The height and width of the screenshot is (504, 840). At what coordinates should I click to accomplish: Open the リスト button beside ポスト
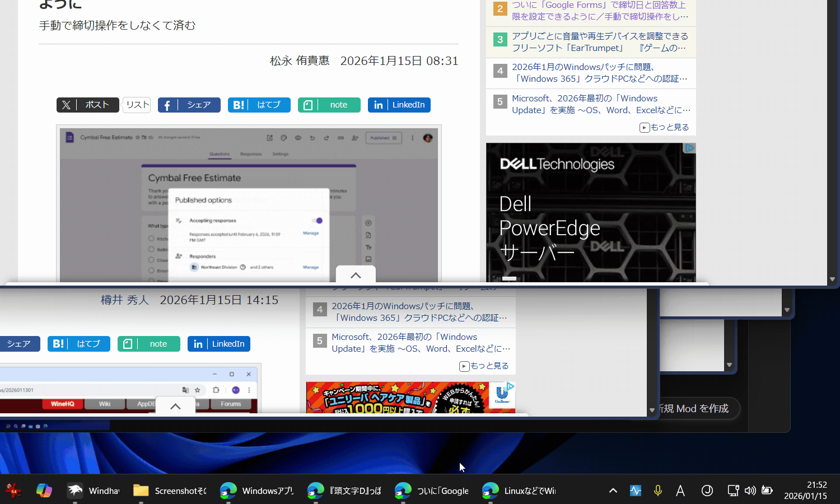click(137, 105)
